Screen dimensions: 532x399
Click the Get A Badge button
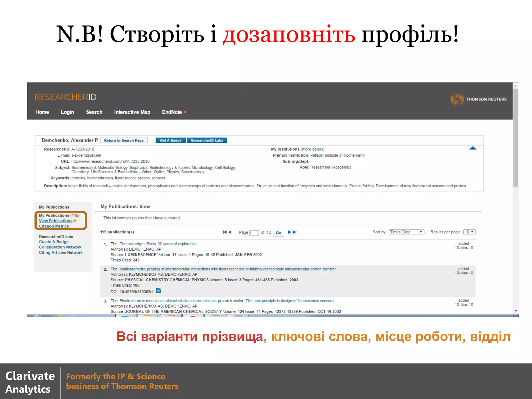pos(171,140)
